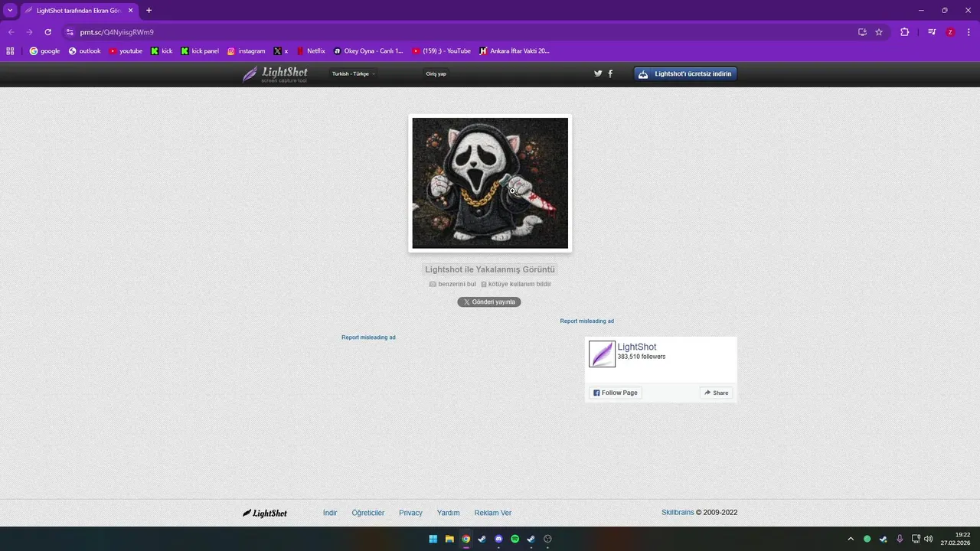Open the (159) YouTube bookmark
Screen dimensions: 980x551
[442, 51]
